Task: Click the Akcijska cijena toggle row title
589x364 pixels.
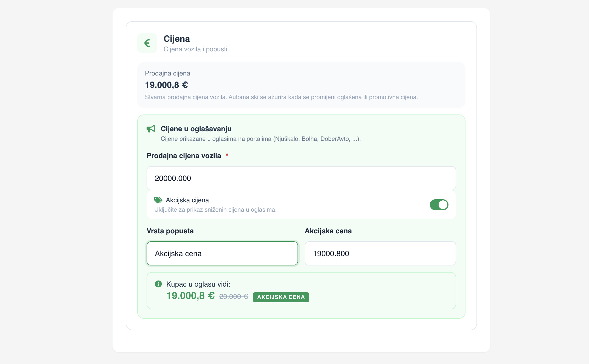Action: pyautogui.click(x=187, y=200)
